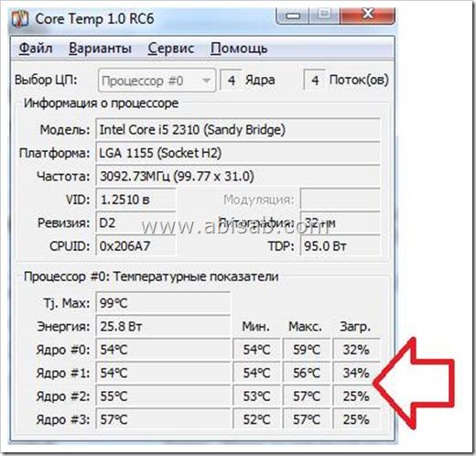Screen dimensions: 476x456
Task: Close the Core Temp window
Action: pos(367,15)
